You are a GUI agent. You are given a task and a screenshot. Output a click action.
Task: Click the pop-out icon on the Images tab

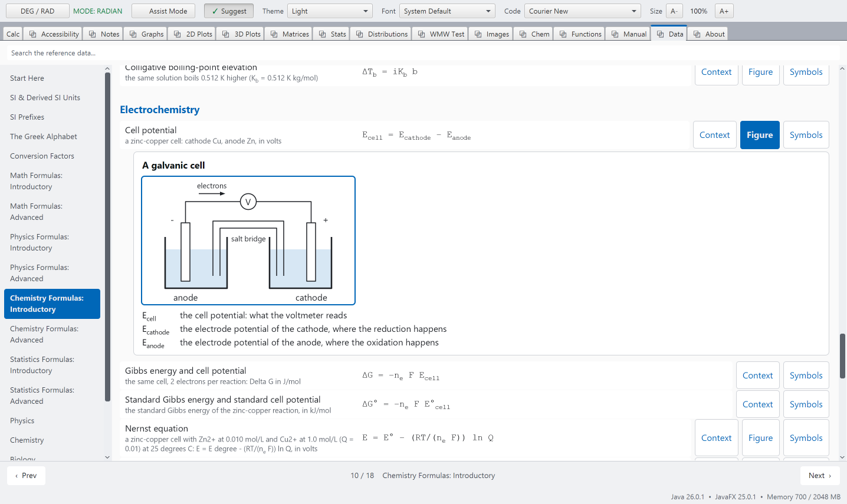(x=478, y=34)
